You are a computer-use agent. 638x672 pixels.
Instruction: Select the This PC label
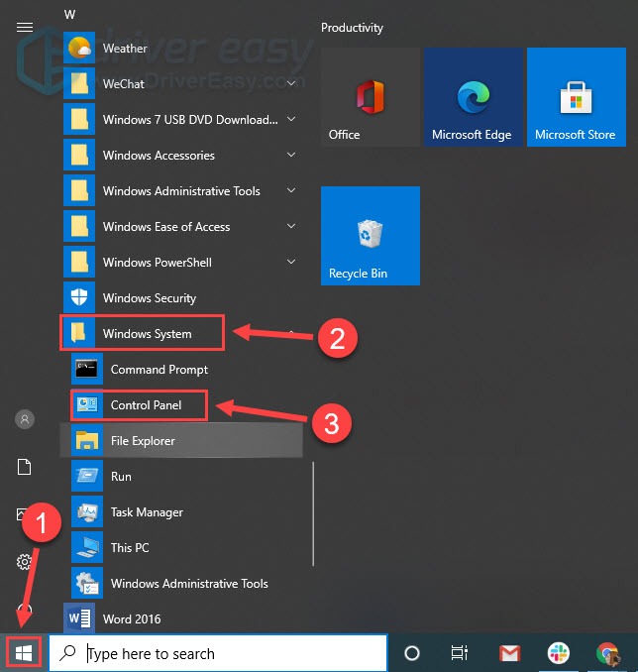coord(130,548)
